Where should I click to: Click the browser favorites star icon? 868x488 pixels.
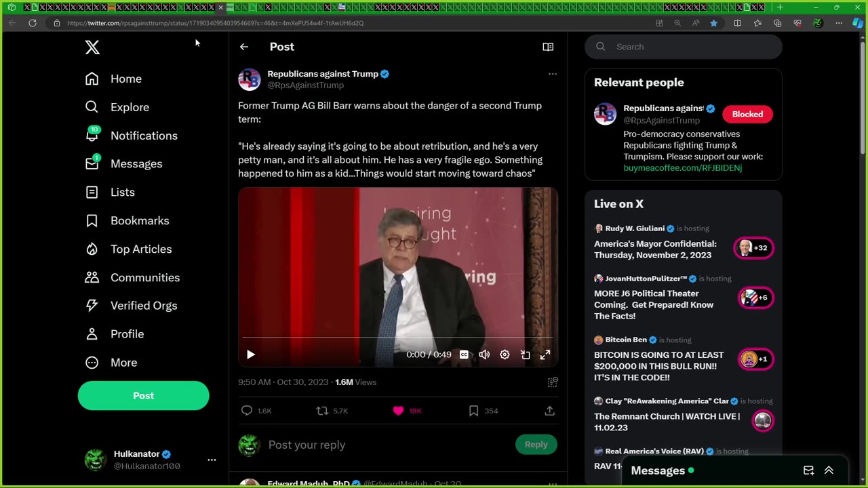(x=713, y=23)
